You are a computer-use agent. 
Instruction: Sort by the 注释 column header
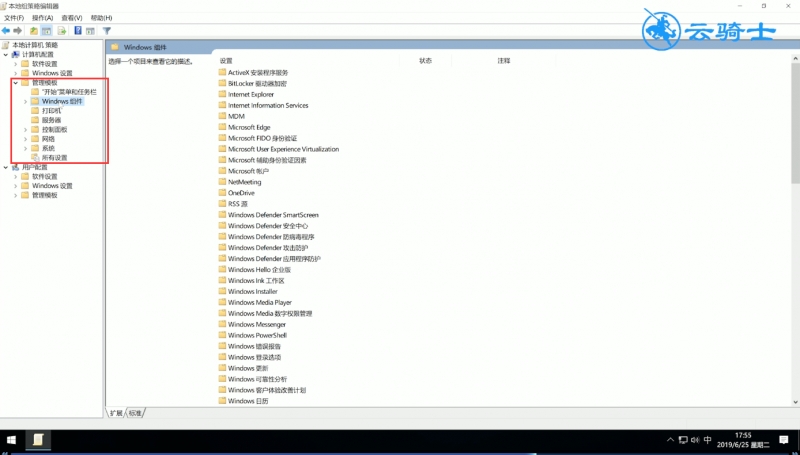(x=504, y=61)
